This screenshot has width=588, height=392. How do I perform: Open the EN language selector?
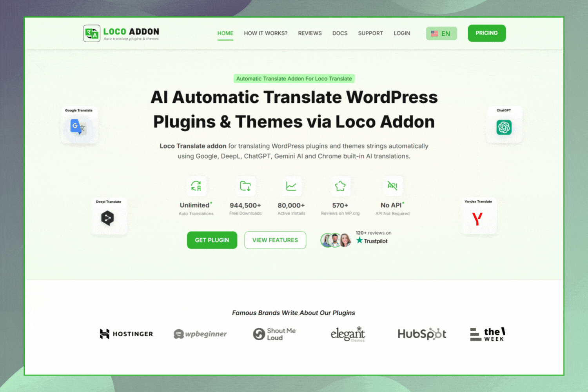point(441,33)
